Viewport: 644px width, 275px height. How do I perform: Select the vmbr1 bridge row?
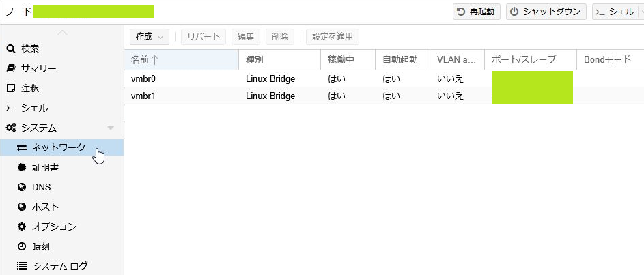tap(273, 96)
